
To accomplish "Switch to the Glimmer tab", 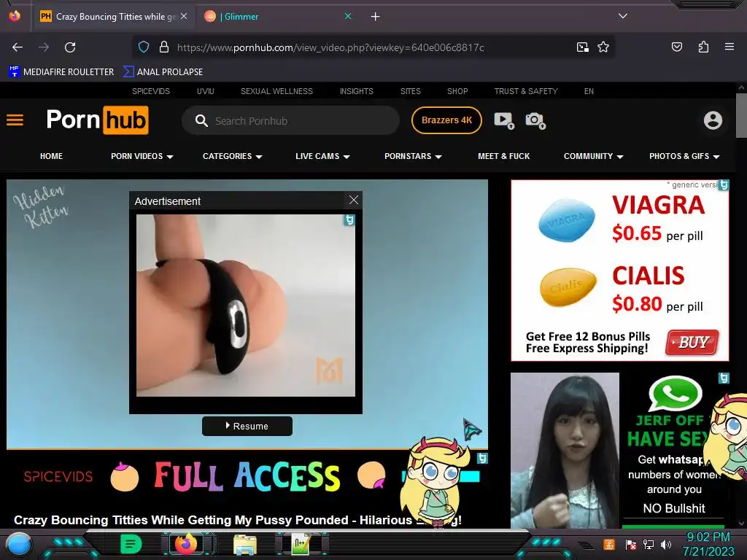I will 276,17.
